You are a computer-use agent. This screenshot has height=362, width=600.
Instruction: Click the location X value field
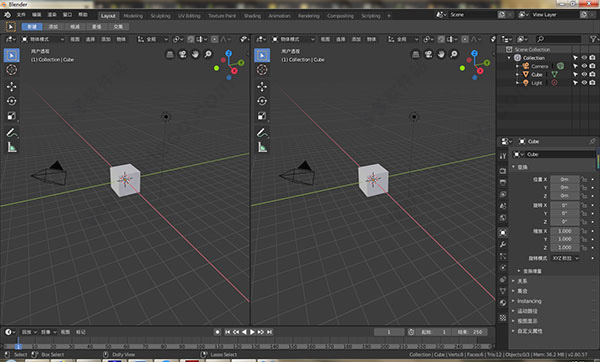pos(565,179)
